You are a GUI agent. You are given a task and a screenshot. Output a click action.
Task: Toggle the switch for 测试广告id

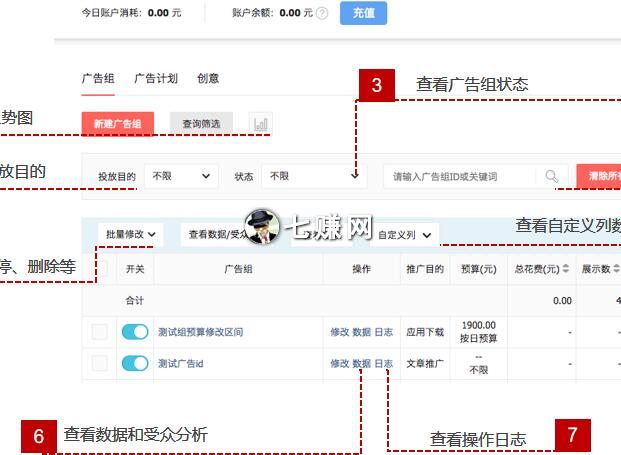(x=135, y=363)
